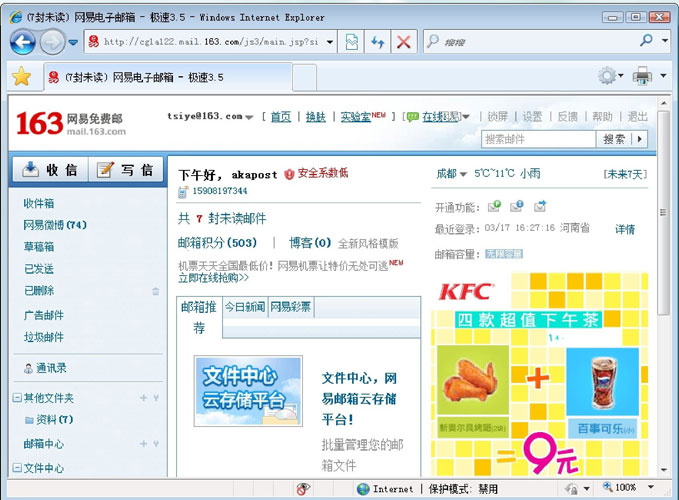The height and width of the screenshot is (500, 679).
Task: Open Favorites with the star icon
Action: point(21,77)
